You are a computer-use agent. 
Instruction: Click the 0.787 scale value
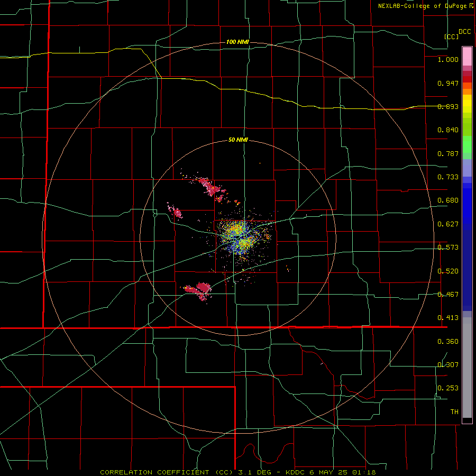tap(448, 153)
